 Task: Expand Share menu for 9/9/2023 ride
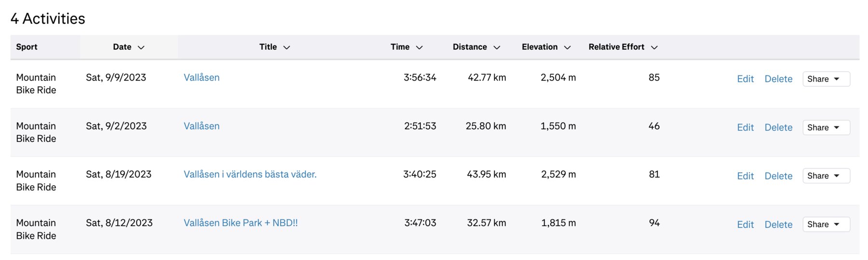coord(826,79)
